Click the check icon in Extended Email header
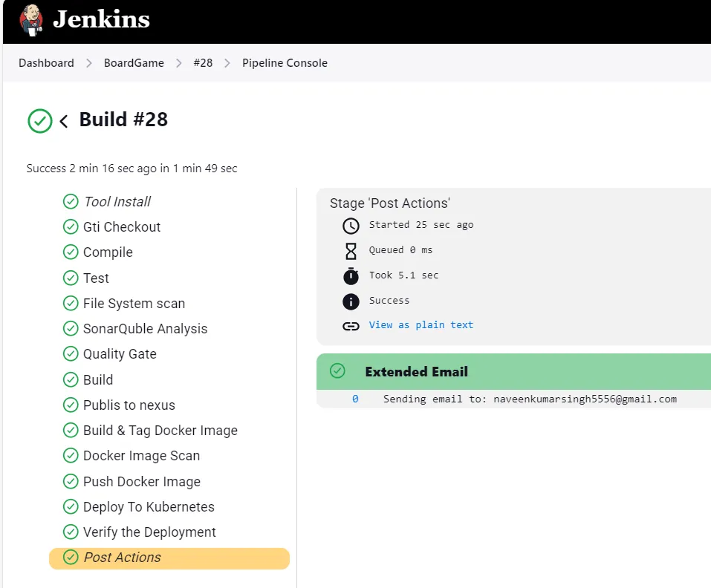The image size is (711, 588). [337, 370]
